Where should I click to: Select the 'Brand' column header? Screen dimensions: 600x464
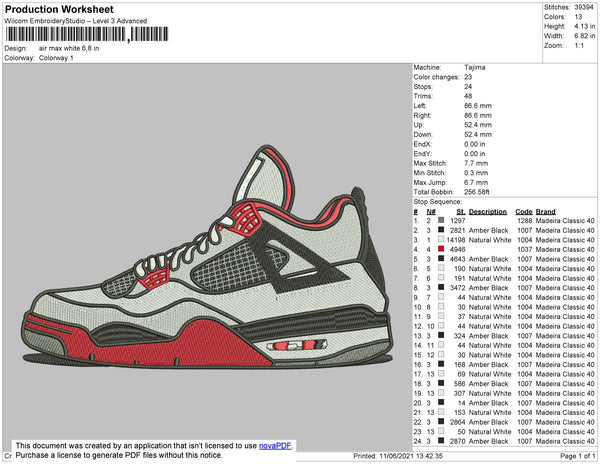tap(546, 212)
